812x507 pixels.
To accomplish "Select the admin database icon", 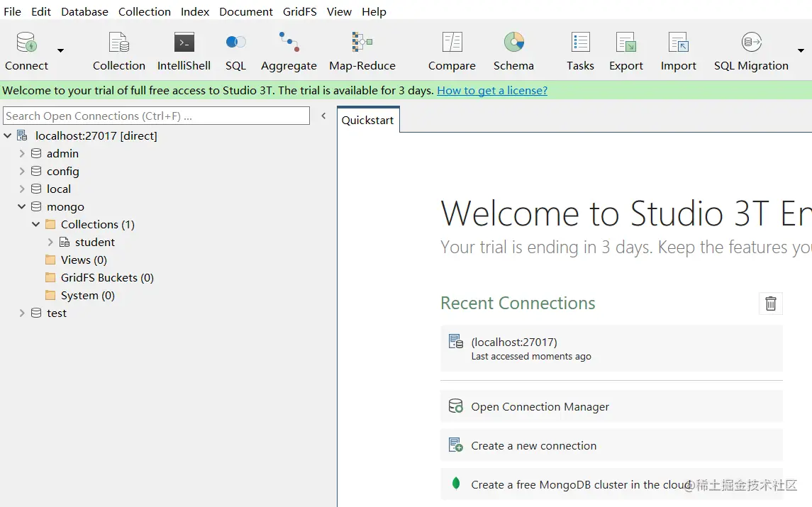I will coord(36,153).
